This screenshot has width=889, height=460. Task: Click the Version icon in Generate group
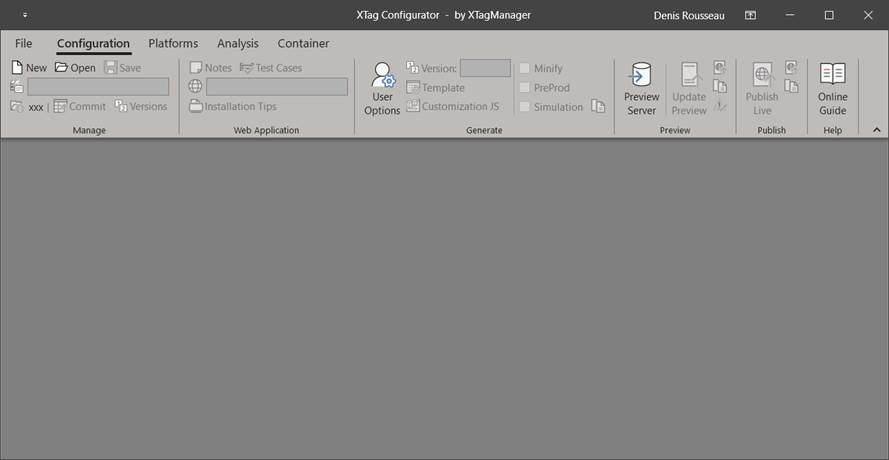(x=413, y=68)
